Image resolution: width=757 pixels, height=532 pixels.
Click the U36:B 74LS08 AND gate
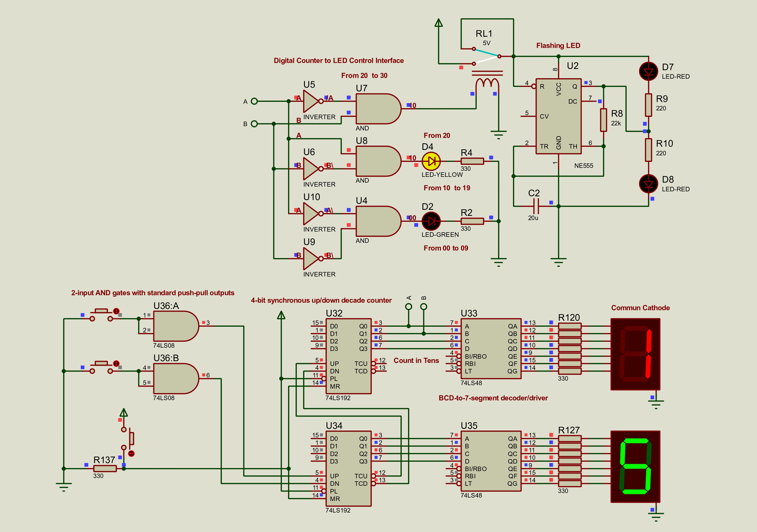tap(176, 378)
